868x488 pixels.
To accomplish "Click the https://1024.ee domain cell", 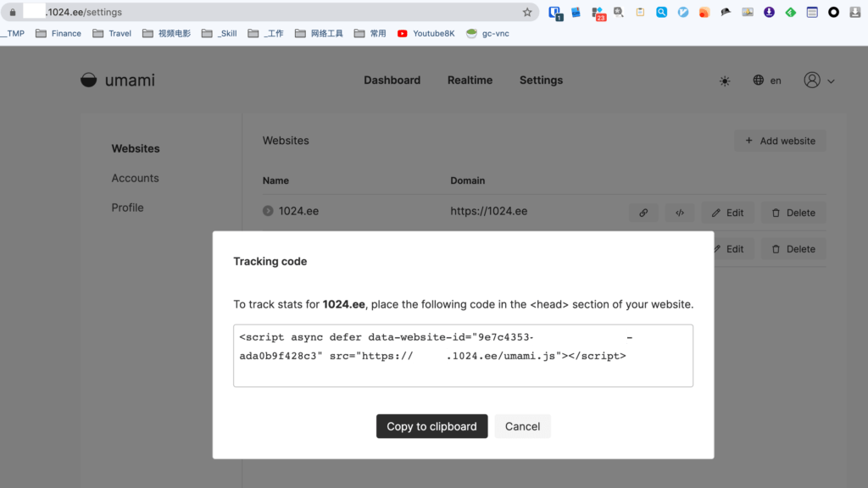I will 489,211.
